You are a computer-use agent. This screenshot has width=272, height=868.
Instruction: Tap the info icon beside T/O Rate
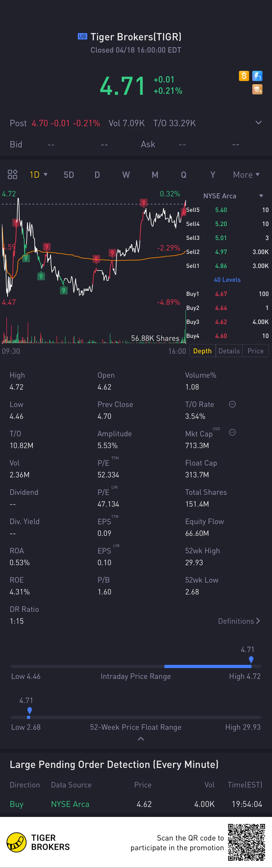pyautogui.click(x=232, y=404)
